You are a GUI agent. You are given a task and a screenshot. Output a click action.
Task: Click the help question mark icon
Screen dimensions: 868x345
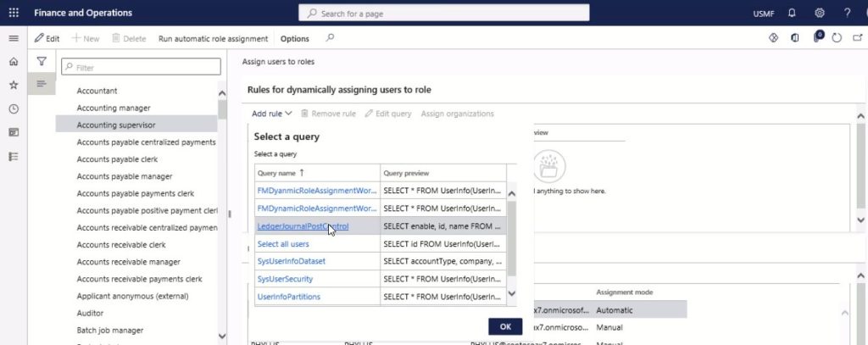(x=847, y=14)
